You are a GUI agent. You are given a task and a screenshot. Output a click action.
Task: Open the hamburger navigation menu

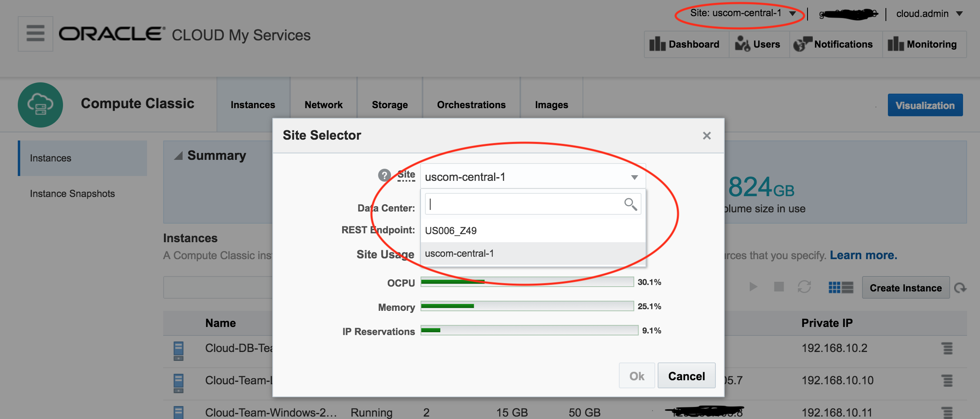[36, 34]
